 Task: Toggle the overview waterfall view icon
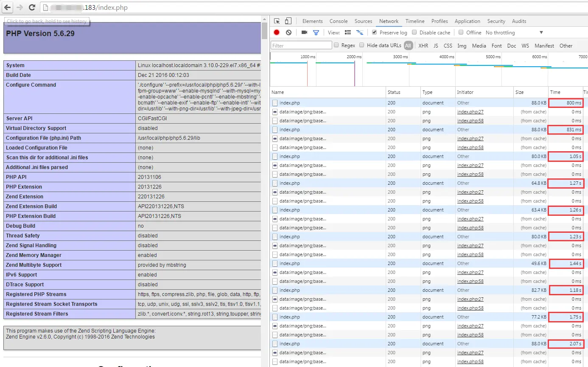click(x=359, y=32)
